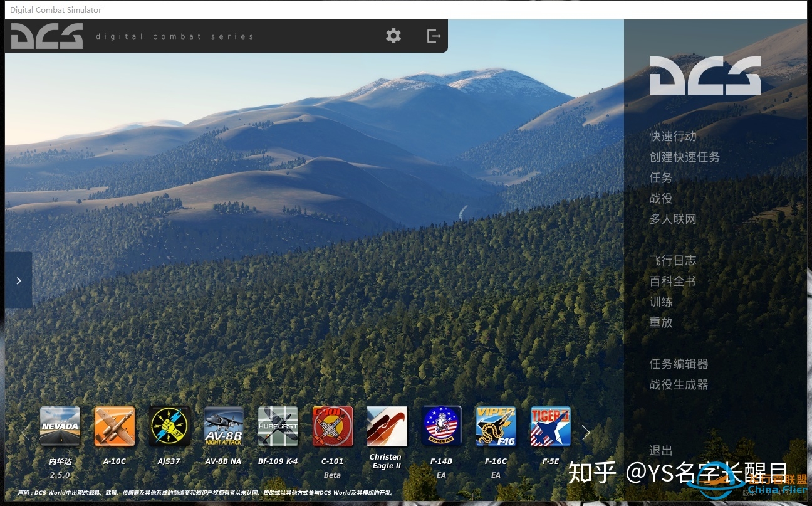Select the AJS37 Viggen module icon
This screenshot has width=812, height=506.
169,426
